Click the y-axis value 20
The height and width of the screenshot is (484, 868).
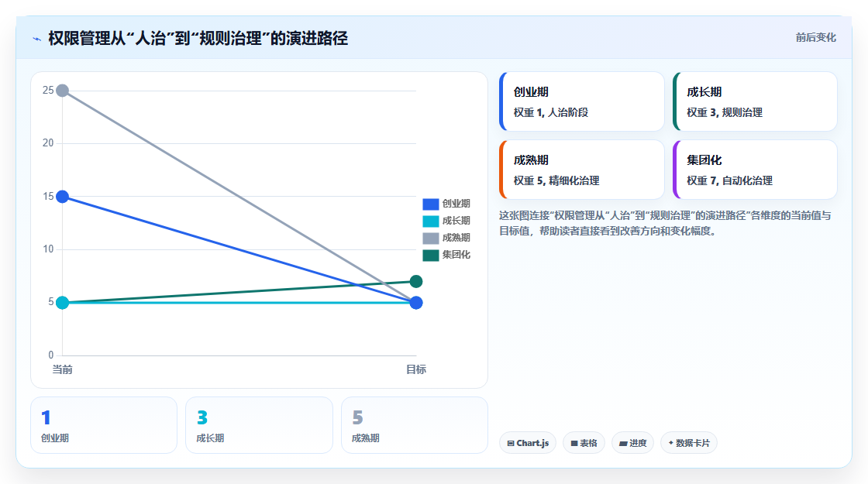pyautogui.click(x=48, y=142)
